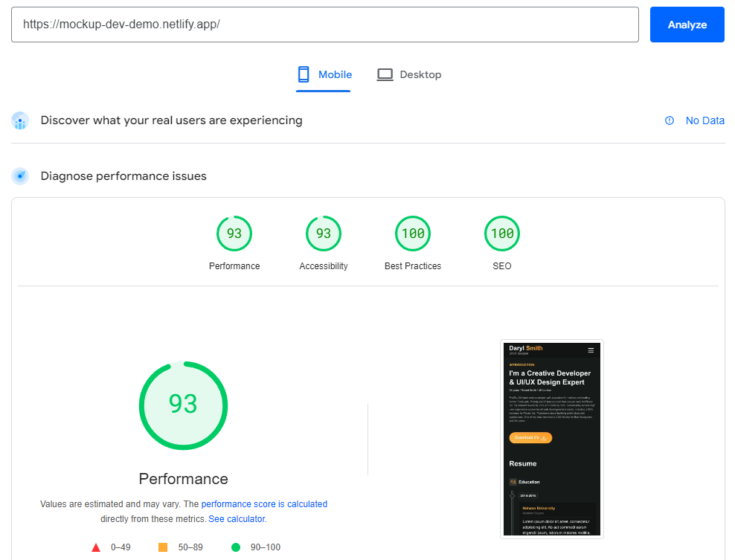
Task: Click the Analyze button
Action: pyautogui.click(x=687, y=25)
